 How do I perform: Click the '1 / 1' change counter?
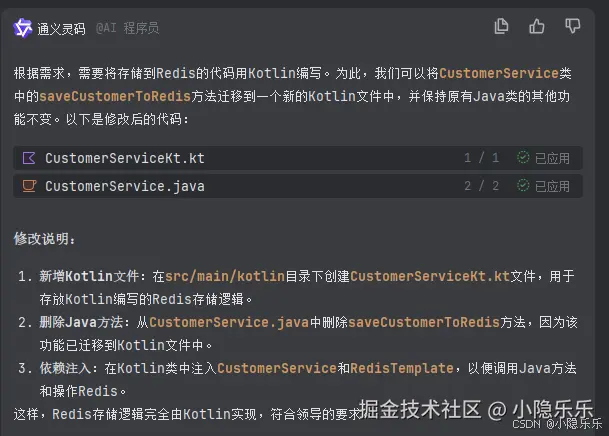click(x=482, y=158)
